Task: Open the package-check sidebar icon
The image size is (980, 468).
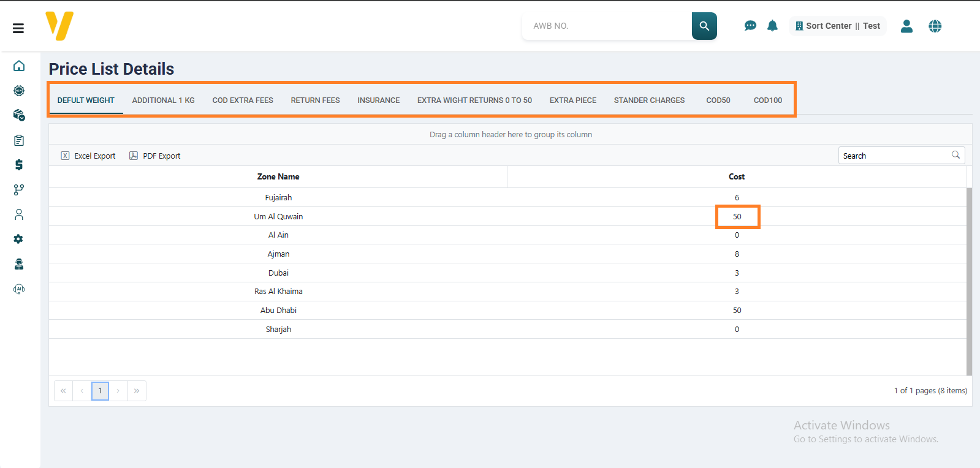Action: (x=19, y=115)
